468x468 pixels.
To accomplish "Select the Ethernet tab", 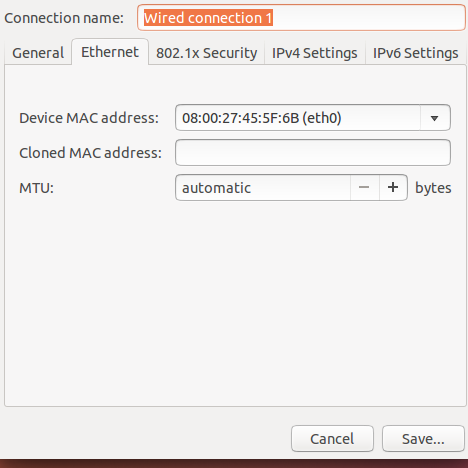I will (x=110, y=52).
